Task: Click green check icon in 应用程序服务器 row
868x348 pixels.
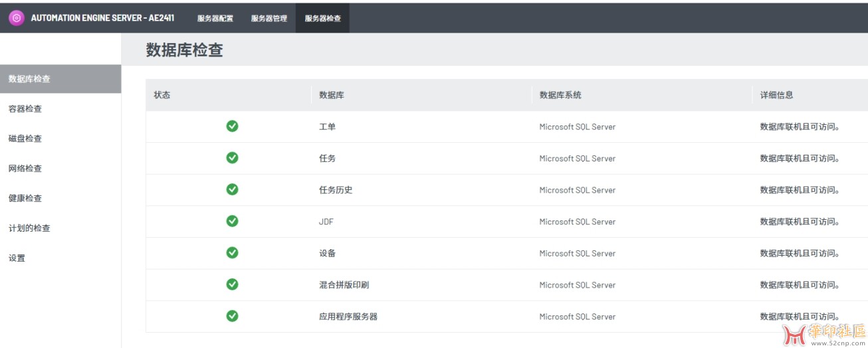Action: coord(232,316)
